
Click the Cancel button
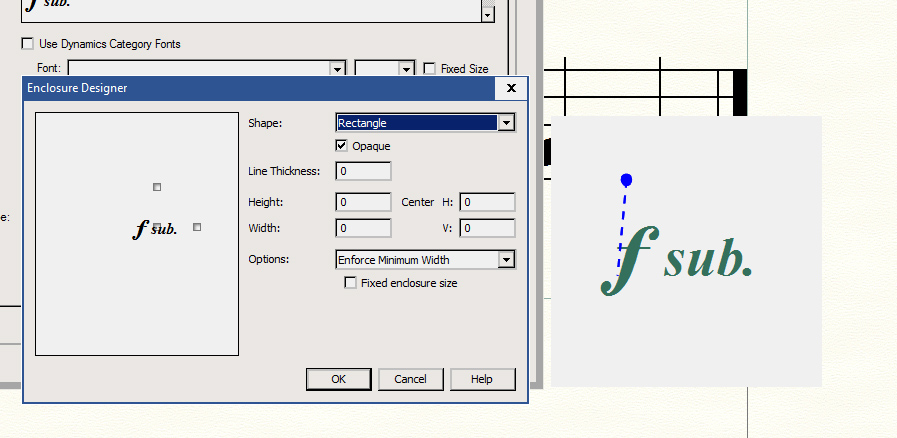(x=410, y=379)
